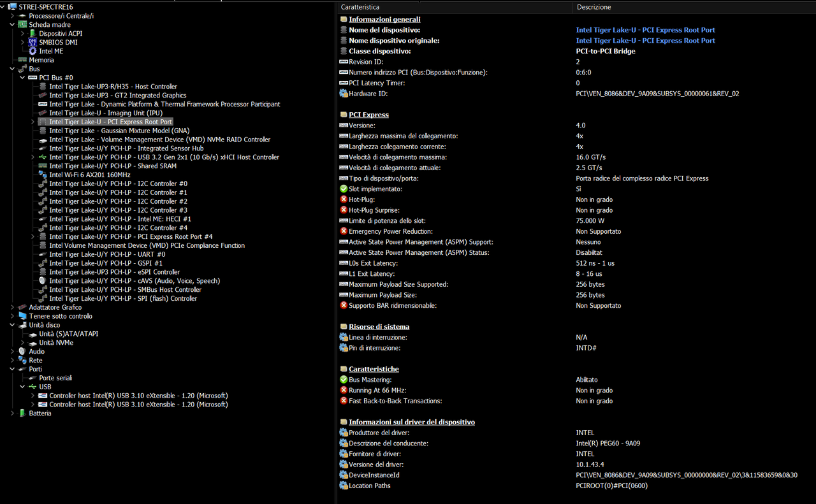Screen dimensions: 816x504
Task: Click the Scheda madre motherboard icon
Action: point(23,24)
